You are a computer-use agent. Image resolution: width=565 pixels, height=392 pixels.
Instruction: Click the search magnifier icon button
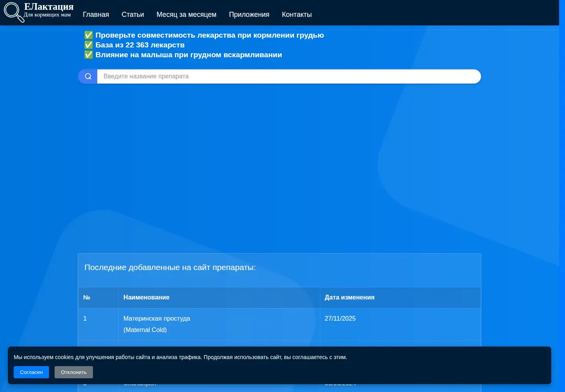88,76
